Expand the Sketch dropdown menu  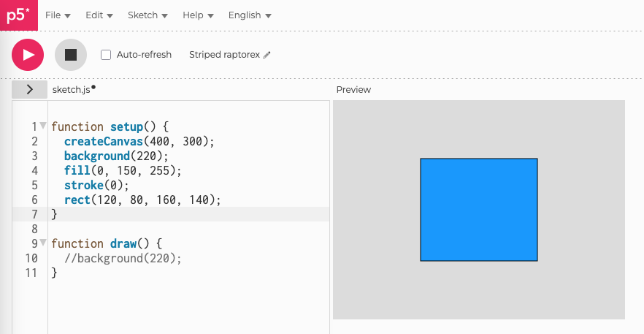(x=147, y=15)
